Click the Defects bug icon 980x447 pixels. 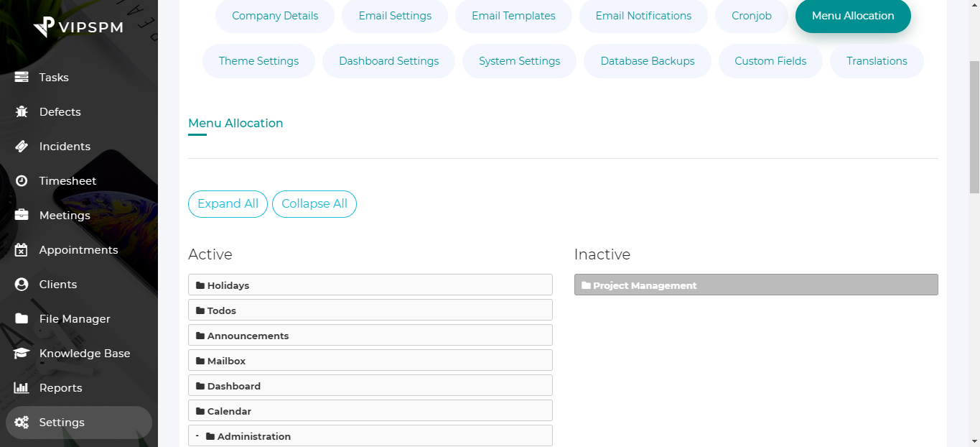click(22, 112)
